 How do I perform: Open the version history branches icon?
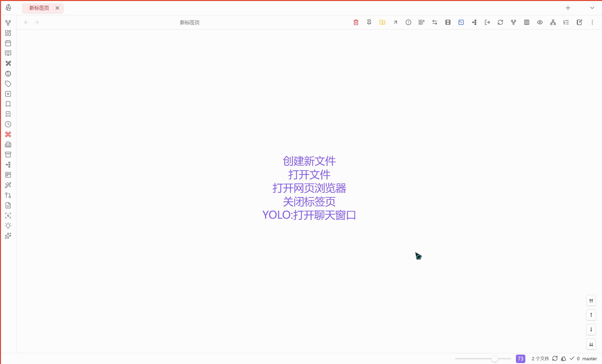(x=513, y=22)
